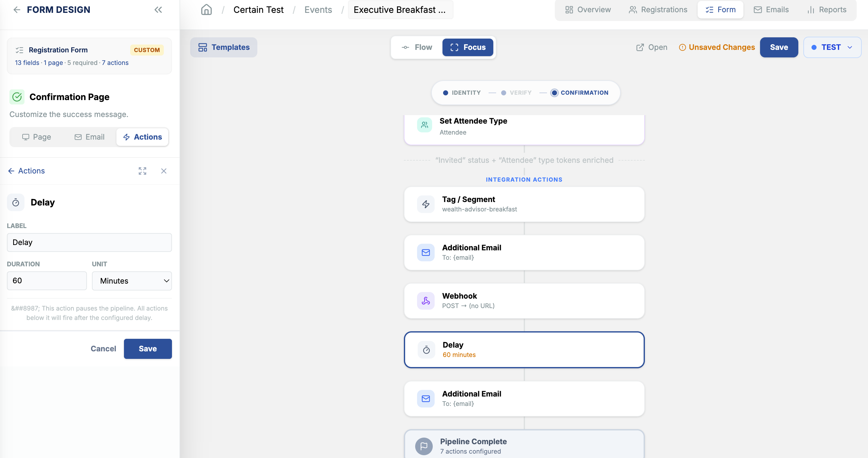Click the Confirmation Page green check icon
868x458 pixels.
point(17,97)
